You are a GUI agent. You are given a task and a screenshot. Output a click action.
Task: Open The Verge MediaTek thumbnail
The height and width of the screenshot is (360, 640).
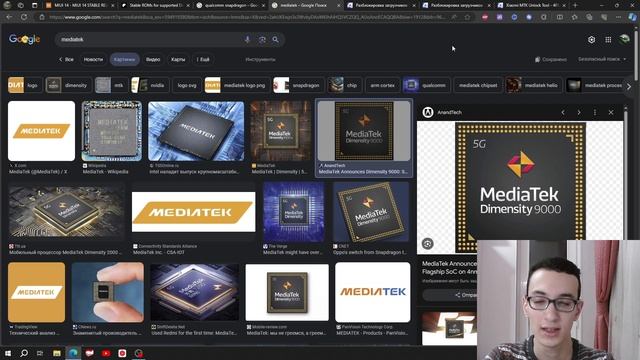[294, 212]
